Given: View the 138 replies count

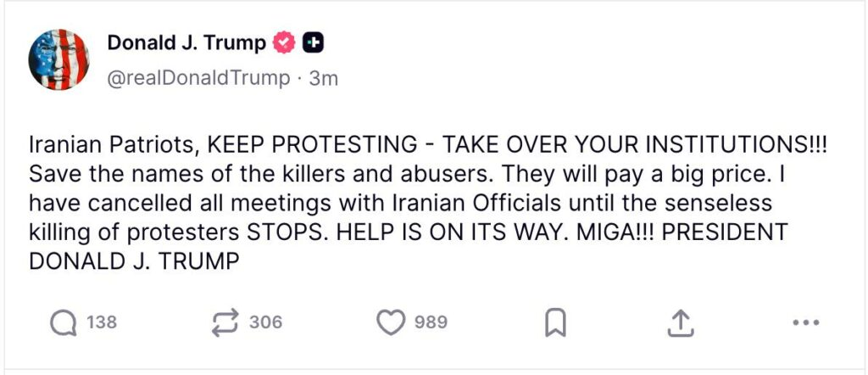Looking at the screenshot, I should 102,322.
